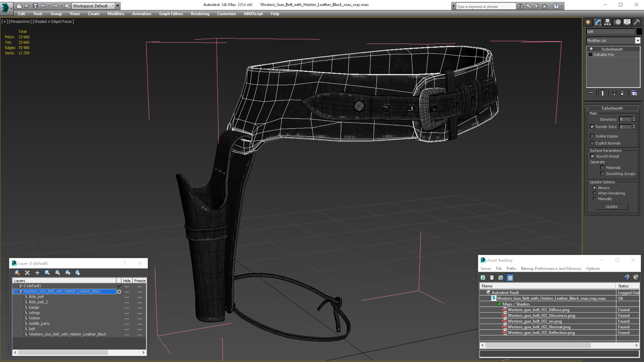Expand the Editable Poly modifier entry
Screen dimensions: 644x362
[591, 55]
